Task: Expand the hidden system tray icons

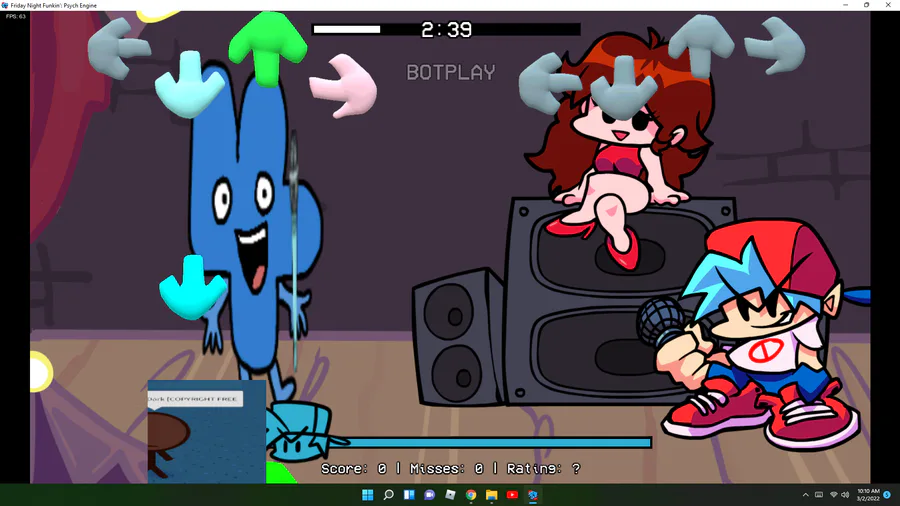Action: point(805,495)
